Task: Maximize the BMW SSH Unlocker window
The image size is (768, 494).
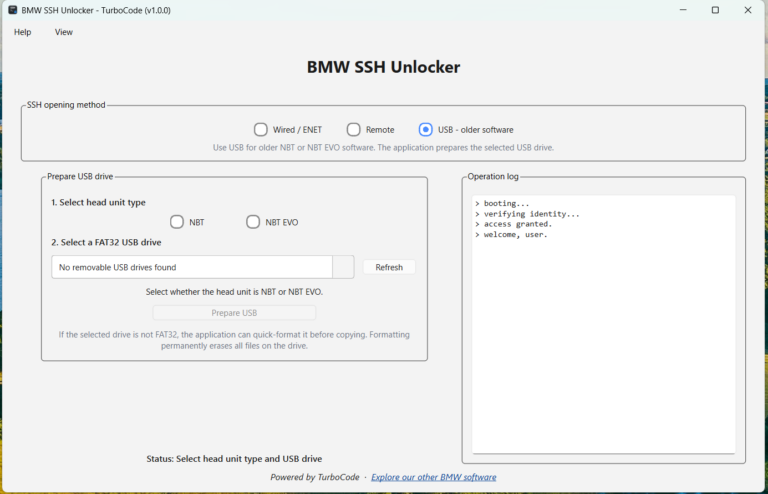Action: (715, 10)
